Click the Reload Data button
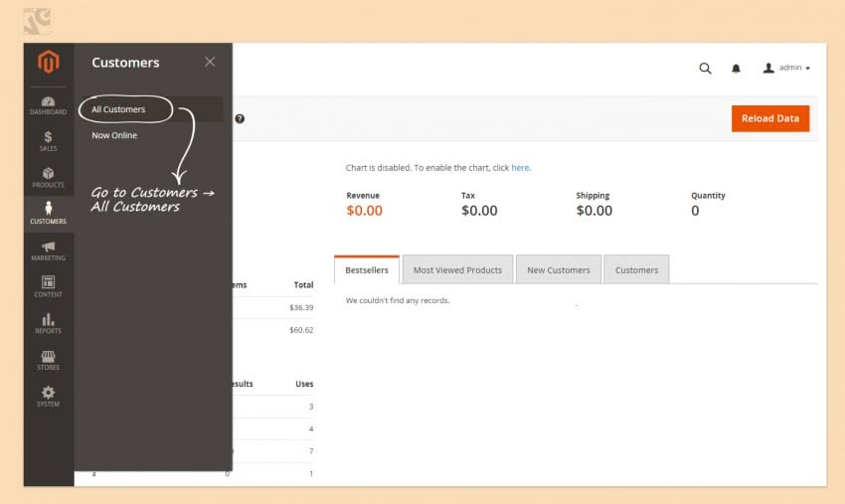Viewport: 845px width, 504px height. pyautogui.click(x=770, y=118)
